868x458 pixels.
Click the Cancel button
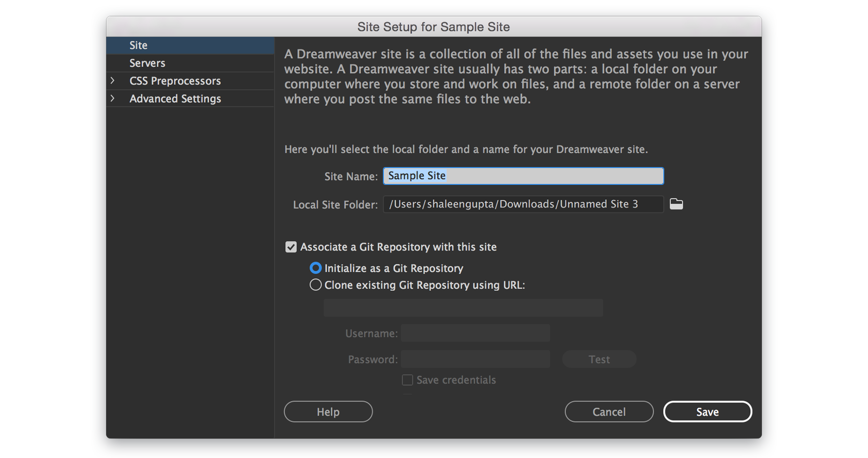click(x=609, y=411)
